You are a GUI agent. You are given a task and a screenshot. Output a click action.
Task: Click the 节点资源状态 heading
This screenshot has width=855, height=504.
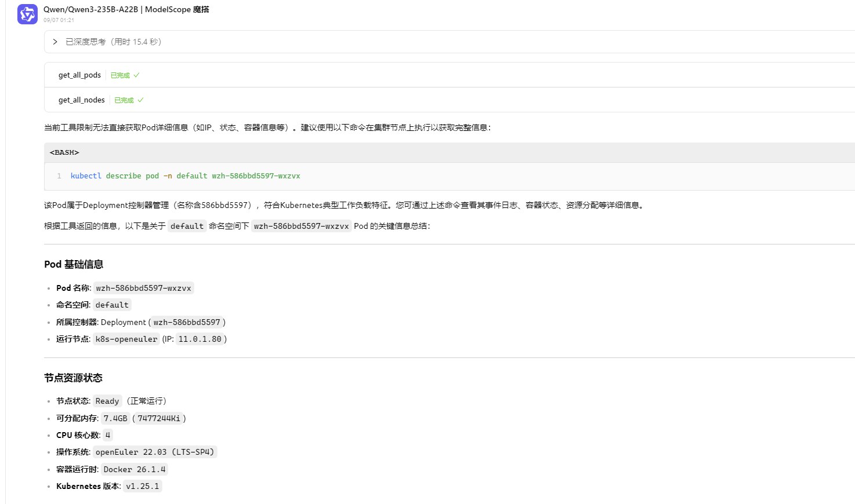coord(73,378)
